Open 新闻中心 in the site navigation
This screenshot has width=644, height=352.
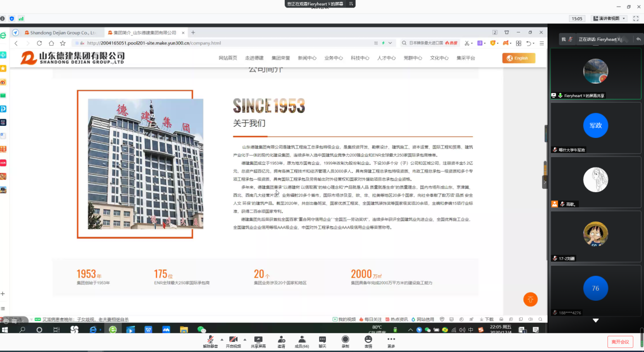tap(307, 58)
